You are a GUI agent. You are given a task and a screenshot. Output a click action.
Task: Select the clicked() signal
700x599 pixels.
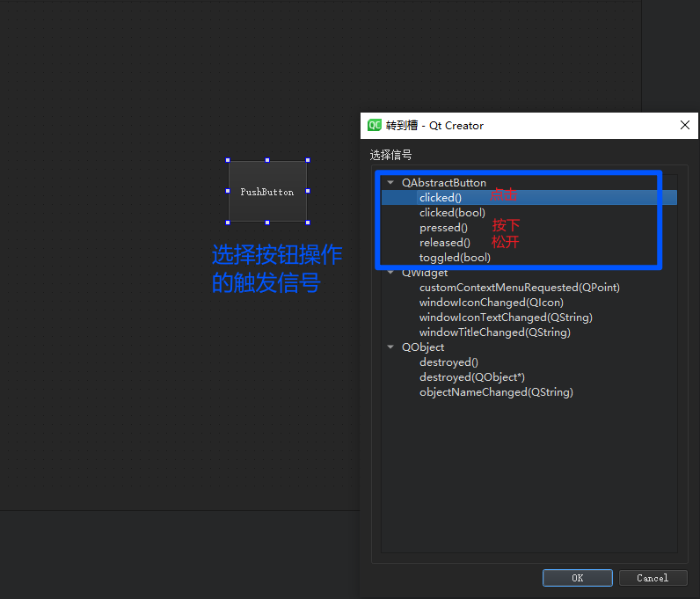[x=441, y=197]
